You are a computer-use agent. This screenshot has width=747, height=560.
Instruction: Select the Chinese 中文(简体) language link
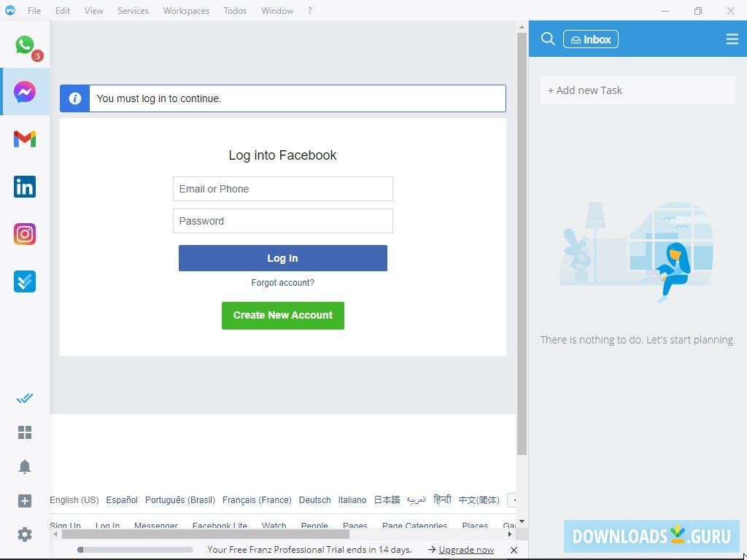(479, 500)
